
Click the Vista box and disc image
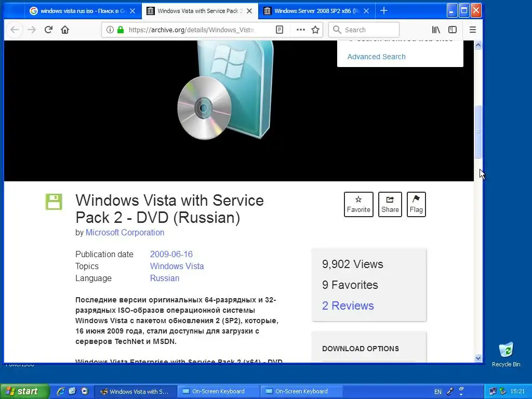click(225, 90)
